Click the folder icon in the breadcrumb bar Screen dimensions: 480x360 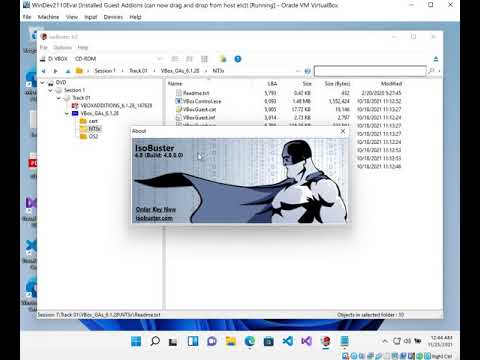coord(79,71)
